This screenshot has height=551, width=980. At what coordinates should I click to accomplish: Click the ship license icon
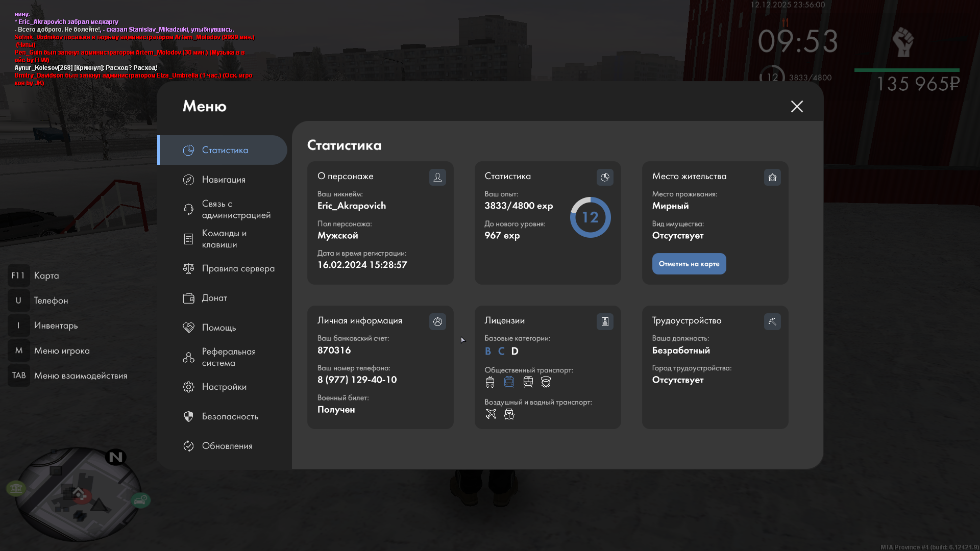click(x=509, y=414)
